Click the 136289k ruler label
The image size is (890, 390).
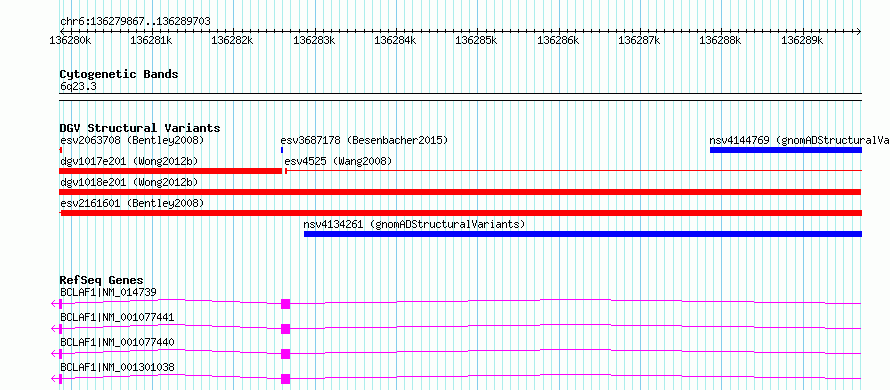click(x=802, y=40)
